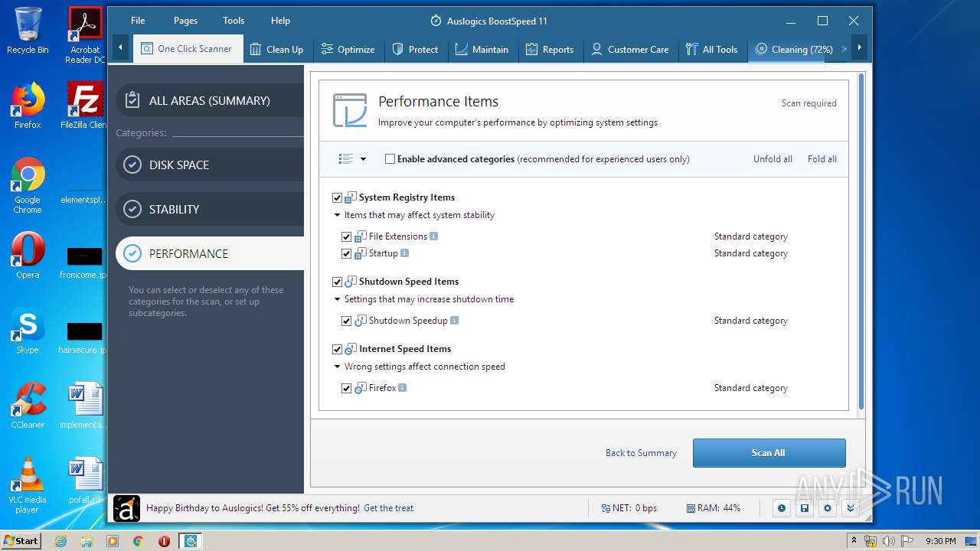
Task: Collapse 'Items that may affect system stability'
Action: point(337,215)
